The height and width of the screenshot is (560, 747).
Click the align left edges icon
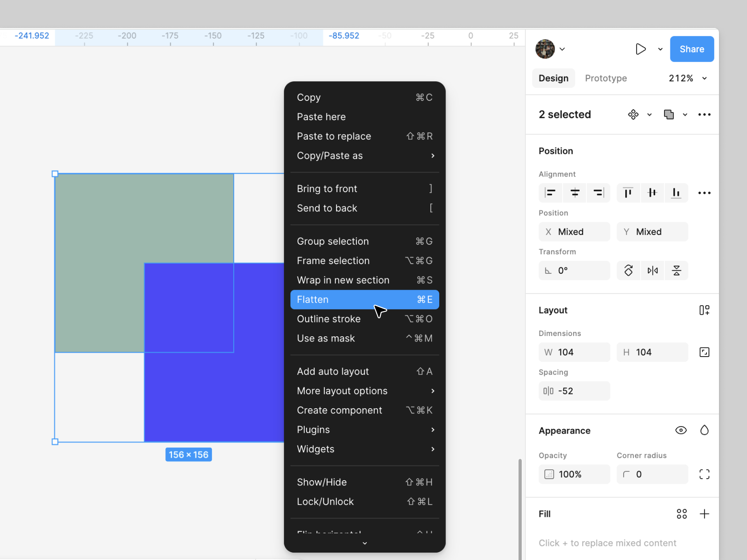(x=549, y=193)
